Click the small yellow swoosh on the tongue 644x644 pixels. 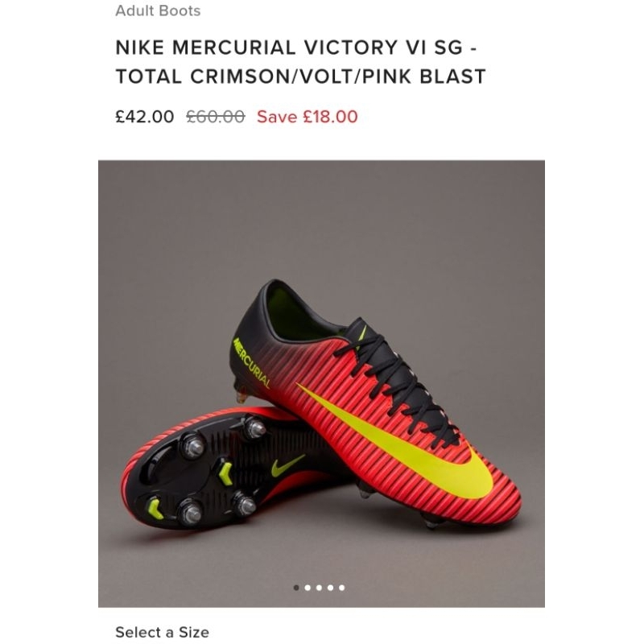[x=361, y=331]
